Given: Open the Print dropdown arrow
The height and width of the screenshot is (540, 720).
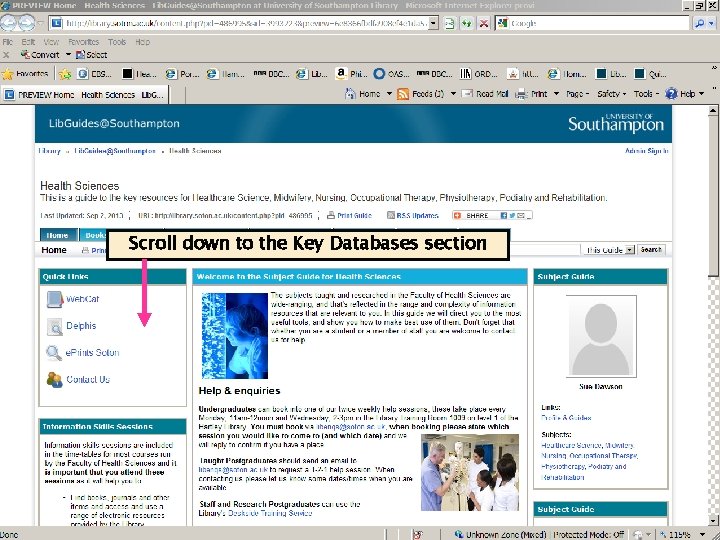Looking at the screenshot, I should (556, 94).
